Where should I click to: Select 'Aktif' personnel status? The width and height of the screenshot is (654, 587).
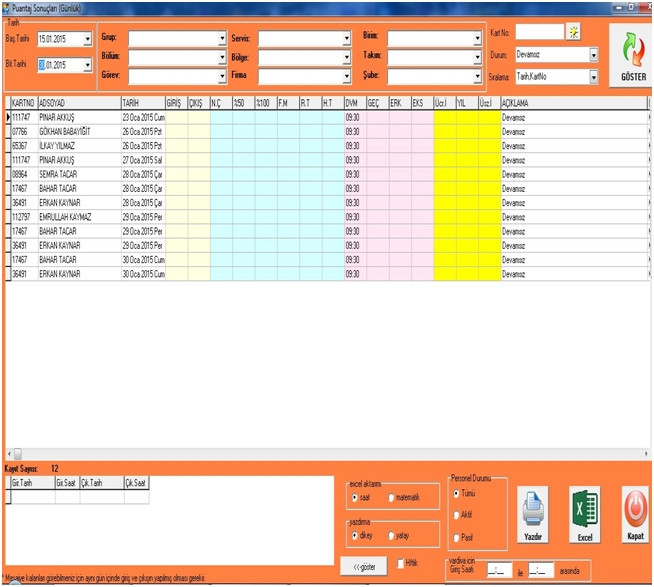point(457,515)
